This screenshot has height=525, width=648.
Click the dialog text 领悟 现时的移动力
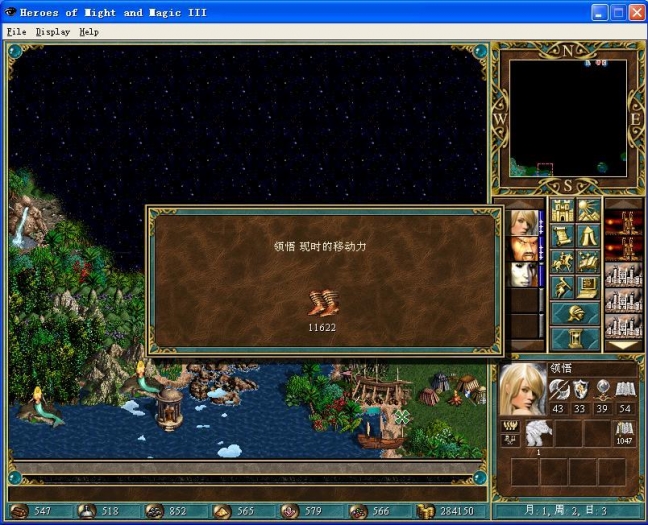pyautogui.click(x=320, y=247)
